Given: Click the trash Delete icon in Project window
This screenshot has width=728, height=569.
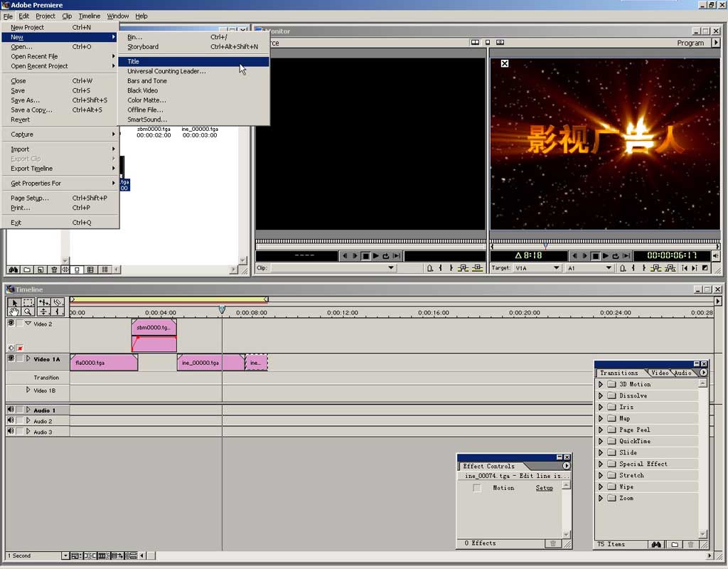Looking at the screenshot, I should [x=54, y=270].
